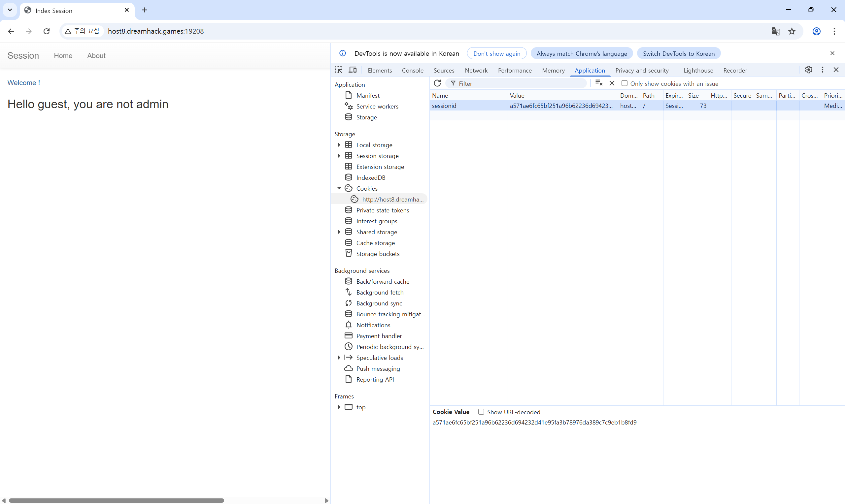The height and width of the screenshot is (504, 845).
Task: Click Switch DevTools to Korean button
Action: 678,53
